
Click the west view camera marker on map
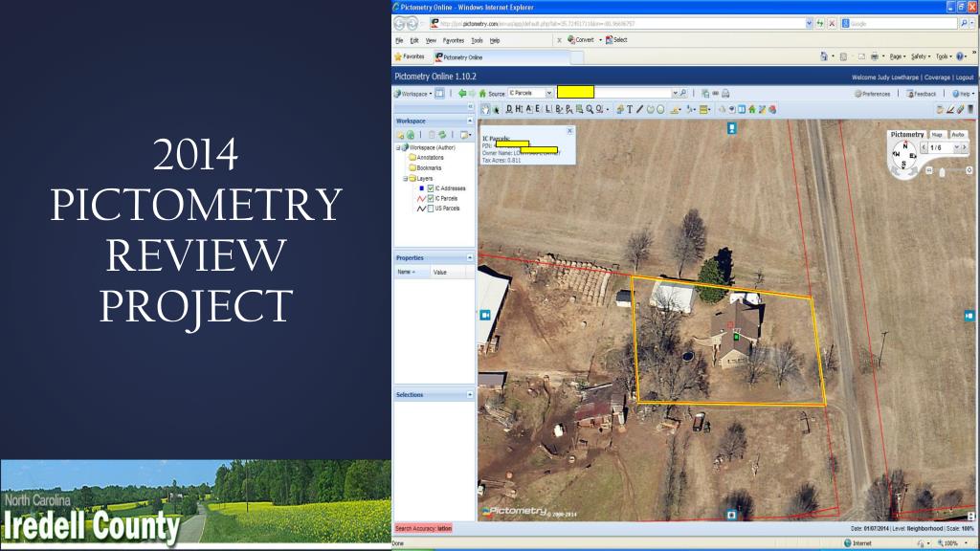[485, 316]
